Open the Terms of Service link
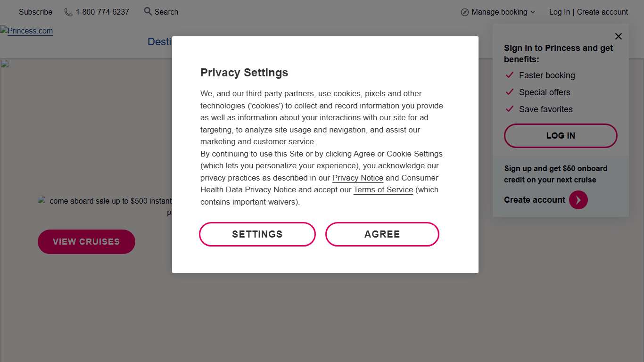 click(x=383, y=190)
